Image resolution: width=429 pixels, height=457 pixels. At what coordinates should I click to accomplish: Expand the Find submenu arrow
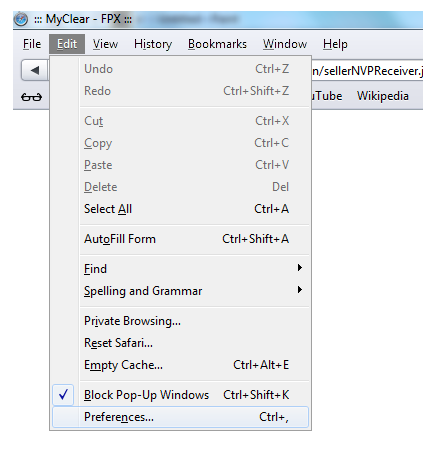pos(300,268)
